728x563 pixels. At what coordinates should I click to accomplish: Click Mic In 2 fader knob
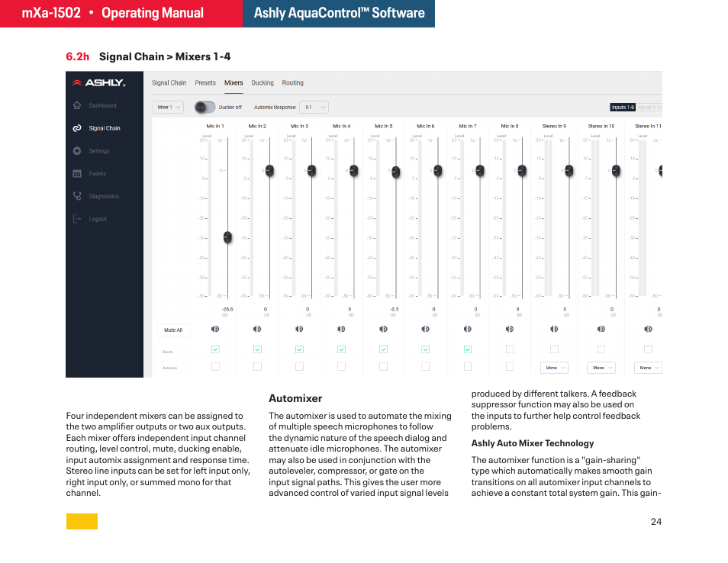pos(269,171)
